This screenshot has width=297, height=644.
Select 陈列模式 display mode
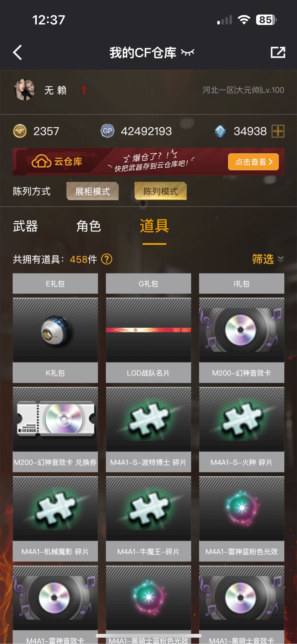(x=161, y=191)
